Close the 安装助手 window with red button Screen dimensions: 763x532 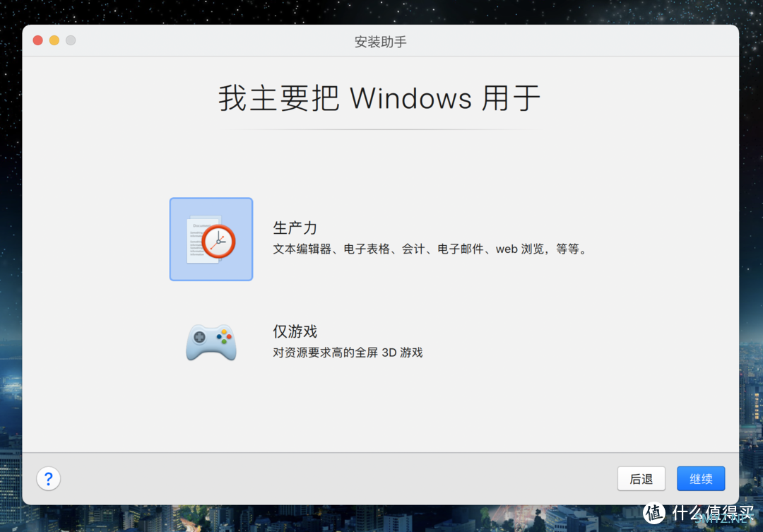38,40
